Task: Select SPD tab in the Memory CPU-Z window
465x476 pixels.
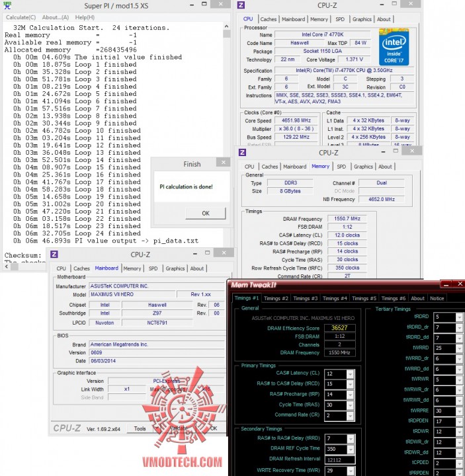Action: pos(341,167)
